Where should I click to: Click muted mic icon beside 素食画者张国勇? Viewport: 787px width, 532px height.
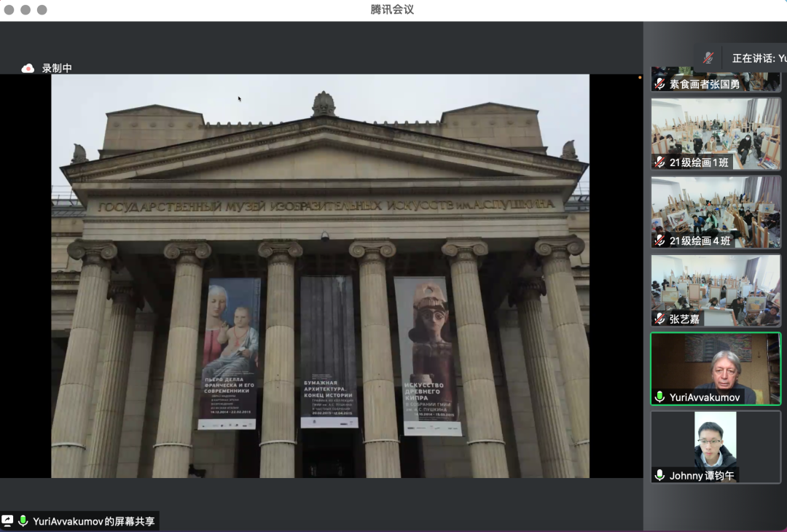[x=659, y=84]
